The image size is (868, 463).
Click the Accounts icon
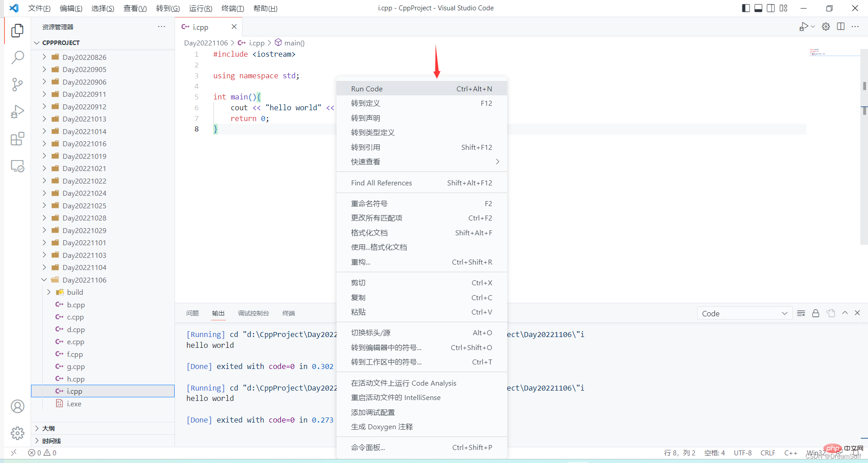[17, 406]
